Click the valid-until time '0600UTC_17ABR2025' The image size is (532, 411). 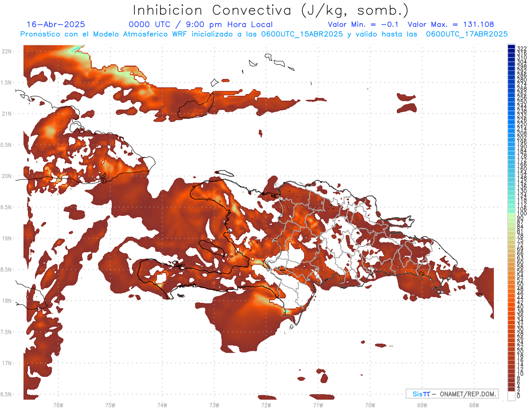point(467,34)
